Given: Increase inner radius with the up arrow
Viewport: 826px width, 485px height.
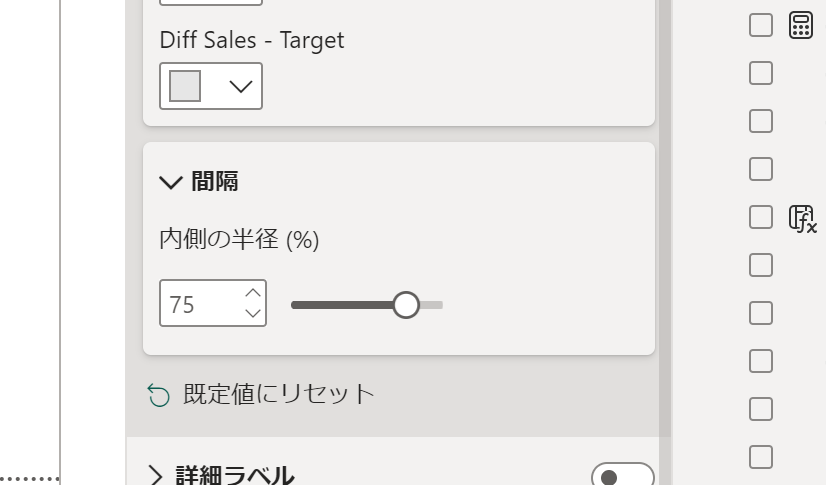Looking at the screenshot, I should [253, 293].
